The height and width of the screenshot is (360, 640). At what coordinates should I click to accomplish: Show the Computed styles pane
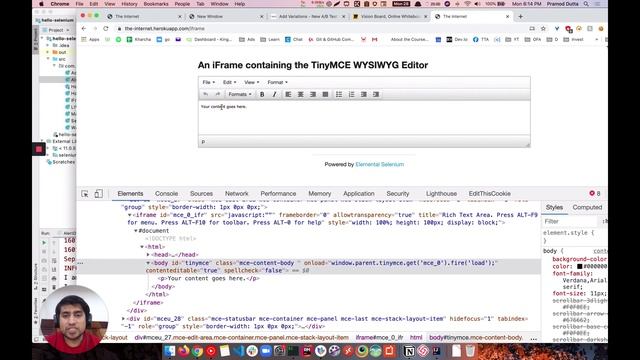[587, 207]
